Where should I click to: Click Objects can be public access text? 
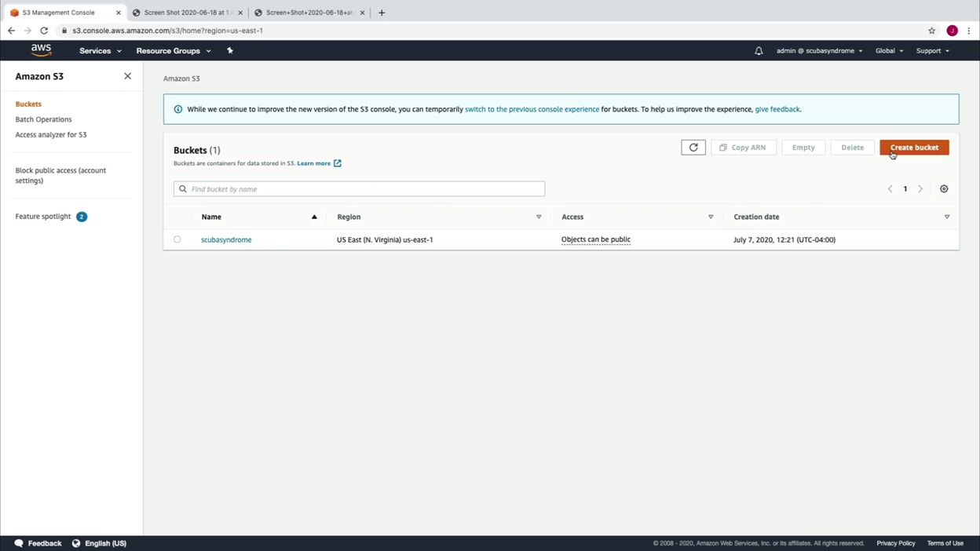coord(595,239)
